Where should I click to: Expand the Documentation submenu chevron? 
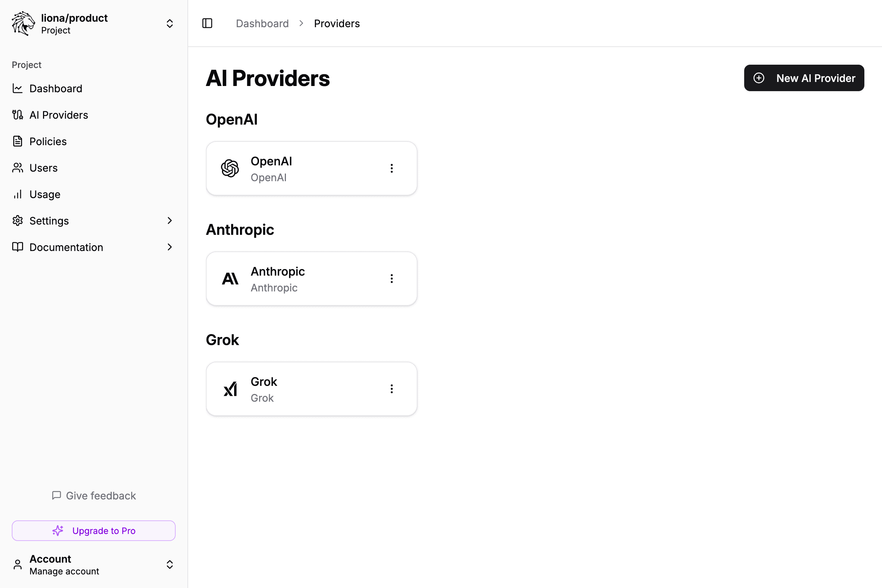pos(169,247)
